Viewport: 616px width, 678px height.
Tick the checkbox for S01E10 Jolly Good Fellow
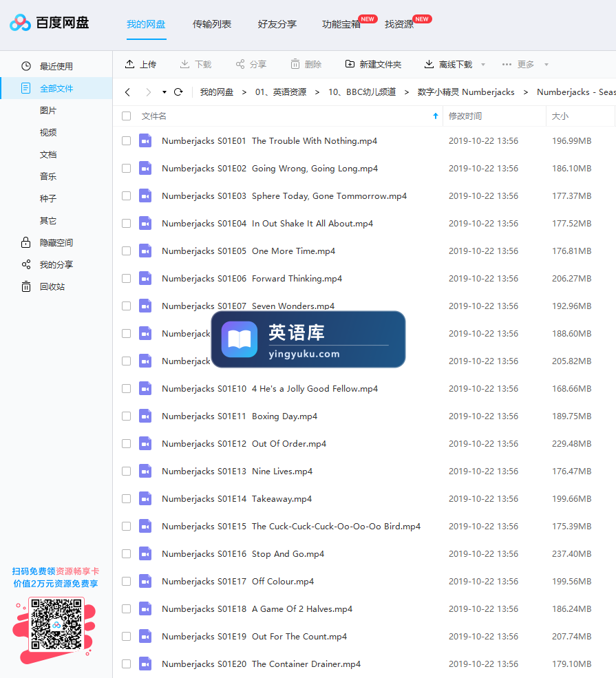[x=126, y=388]
